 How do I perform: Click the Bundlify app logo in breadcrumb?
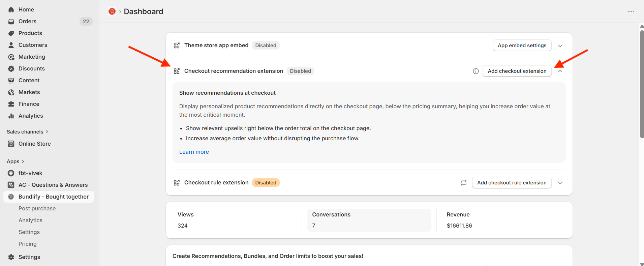pos(112,11)
